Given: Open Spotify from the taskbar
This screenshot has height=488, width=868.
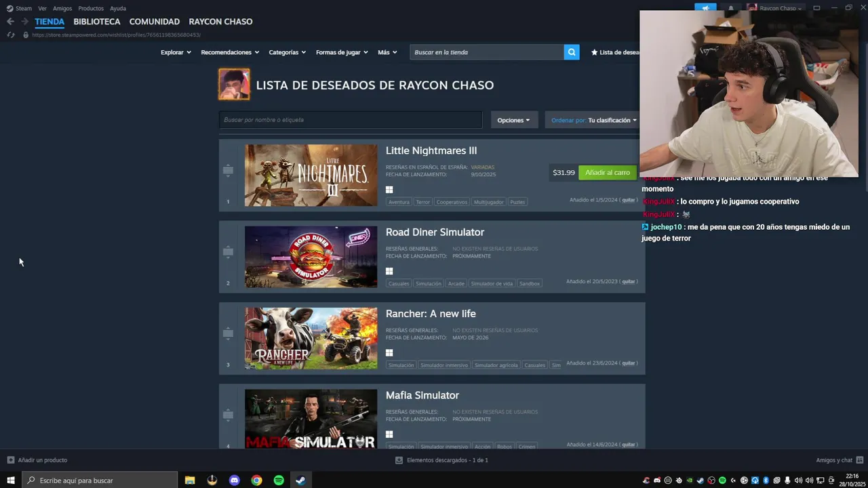Looking at the screenshot, I should (279, 481).
